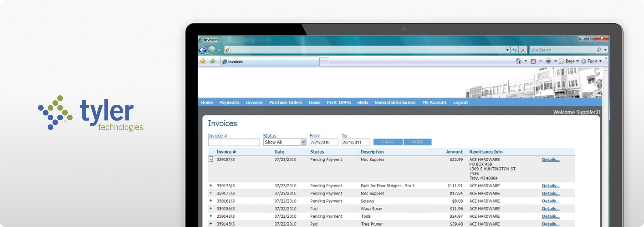Viewport: 644px width, 227px height.
Task: Click the RSS feeds icon
Action: pos(533,61)
